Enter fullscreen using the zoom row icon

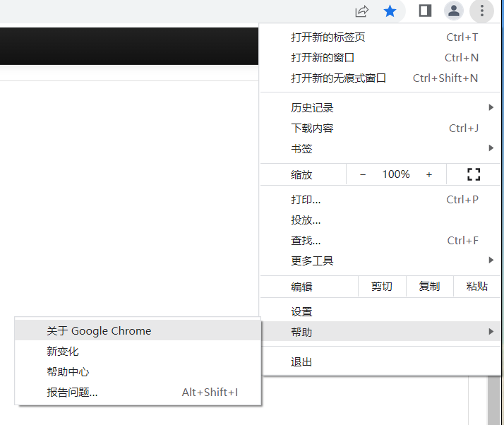click(474, 174)
